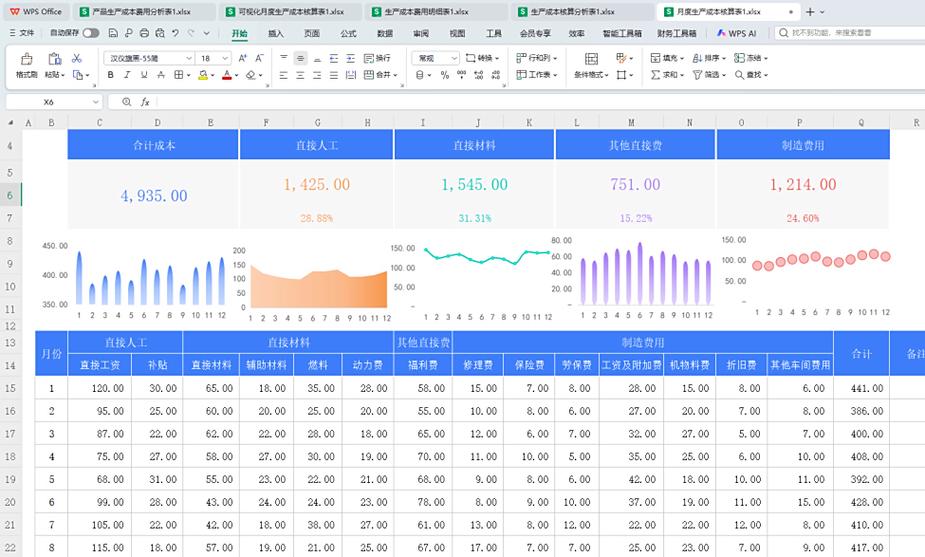
Task: Open the new tab plus button
Action: [810, 12]
